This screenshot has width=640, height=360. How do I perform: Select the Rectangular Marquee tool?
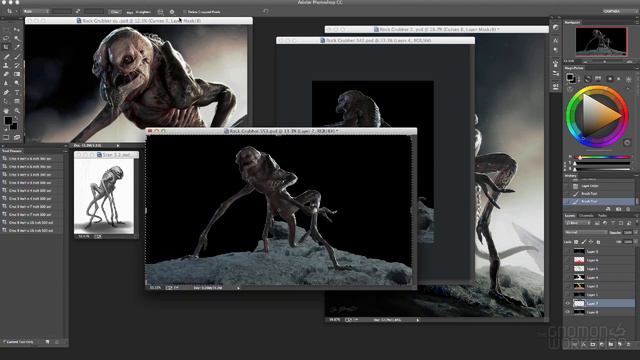(6, 29)
